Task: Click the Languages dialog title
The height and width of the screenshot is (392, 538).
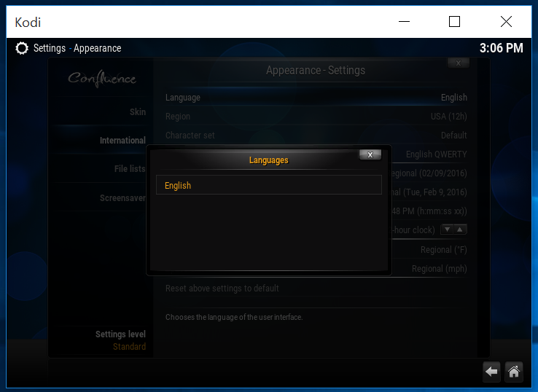Action: coord(269,160)
